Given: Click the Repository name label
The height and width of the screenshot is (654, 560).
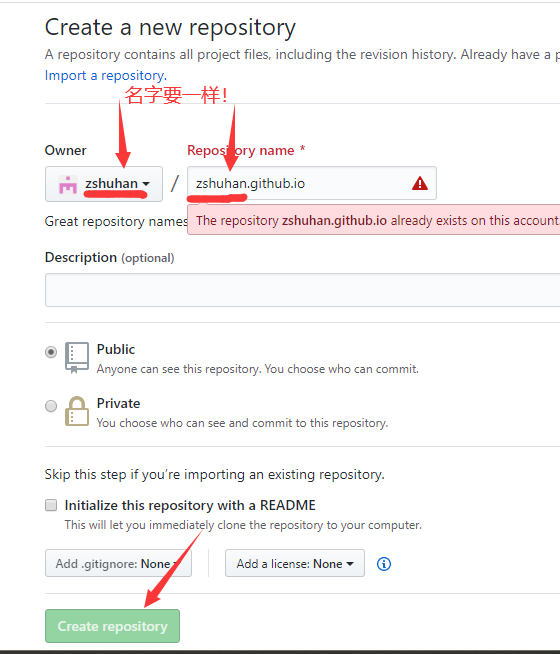Looking at the screenshot, I should [x=246, y=150].
